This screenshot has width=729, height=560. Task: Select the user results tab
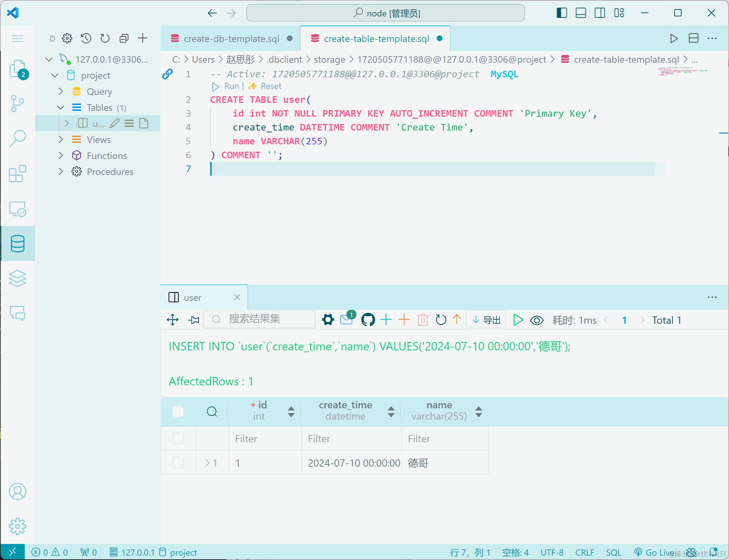point(193,297)
